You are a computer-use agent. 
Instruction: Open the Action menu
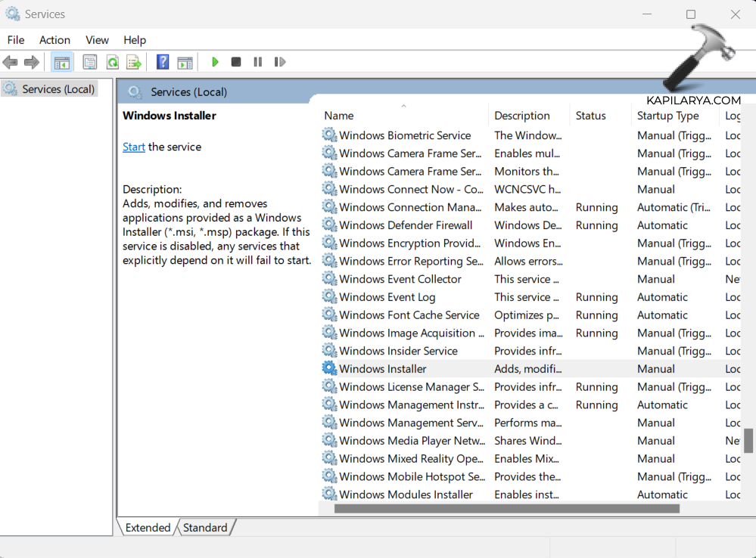coord(54,40)
